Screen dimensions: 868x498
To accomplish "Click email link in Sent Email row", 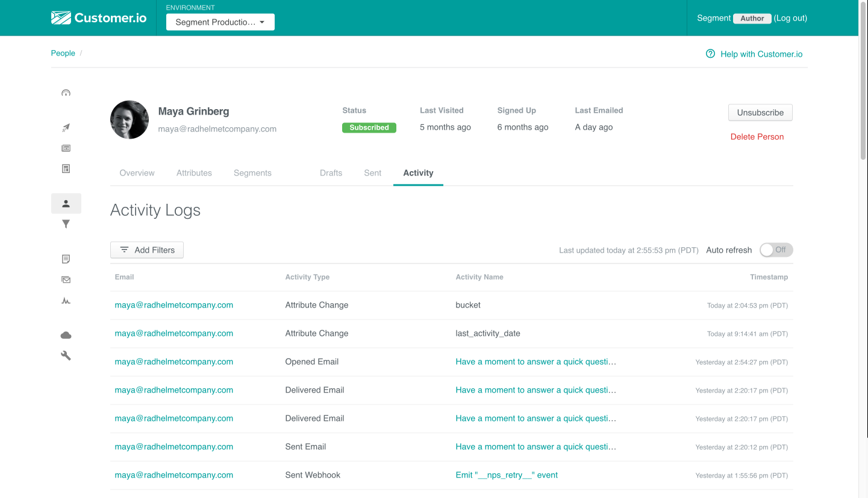I will tap(174, 447).
